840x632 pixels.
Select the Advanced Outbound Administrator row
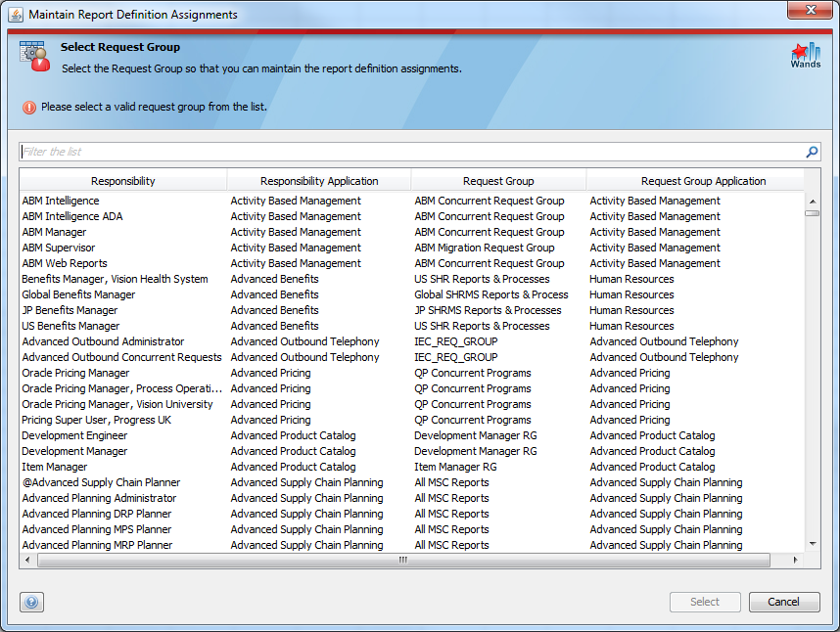tap(411, 341)
